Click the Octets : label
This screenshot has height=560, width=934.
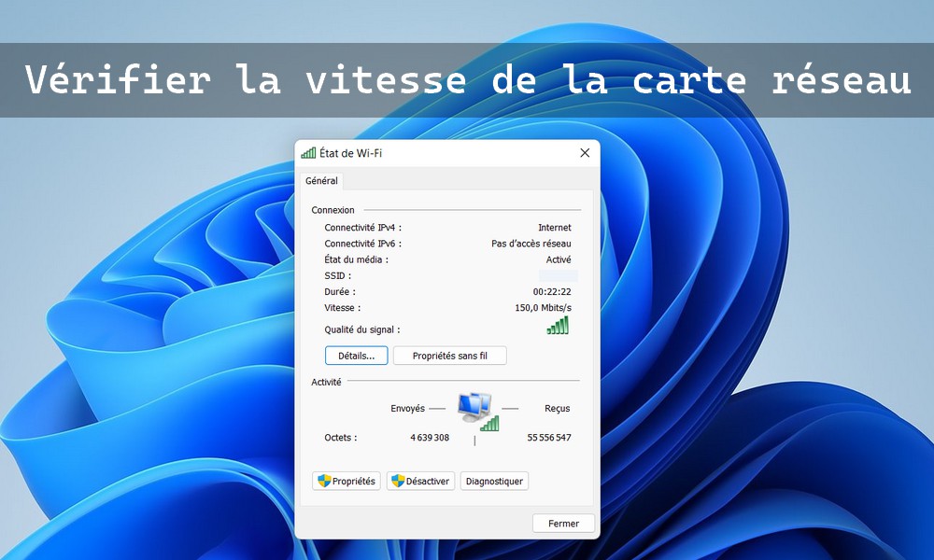(341, 438)
